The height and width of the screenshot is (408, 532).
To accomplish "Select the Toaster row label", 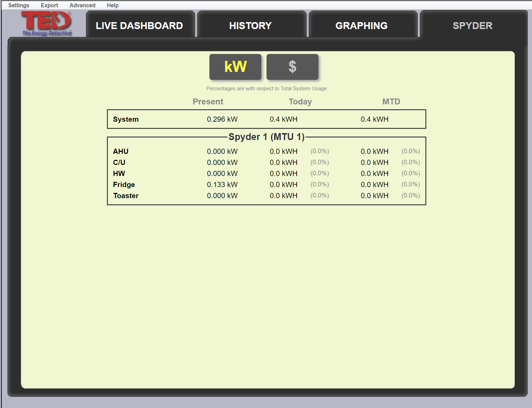I will [x=126, y=196].
